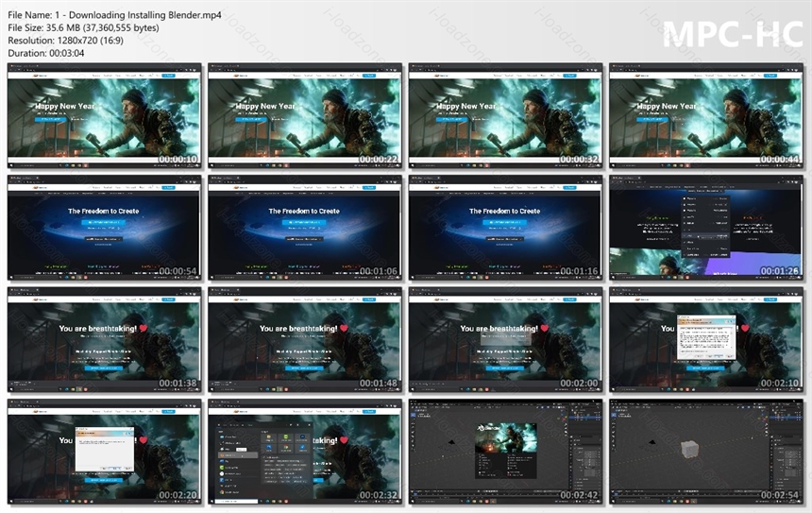Select the 'File Size: 35.6 MB' text line

(83, 28)
